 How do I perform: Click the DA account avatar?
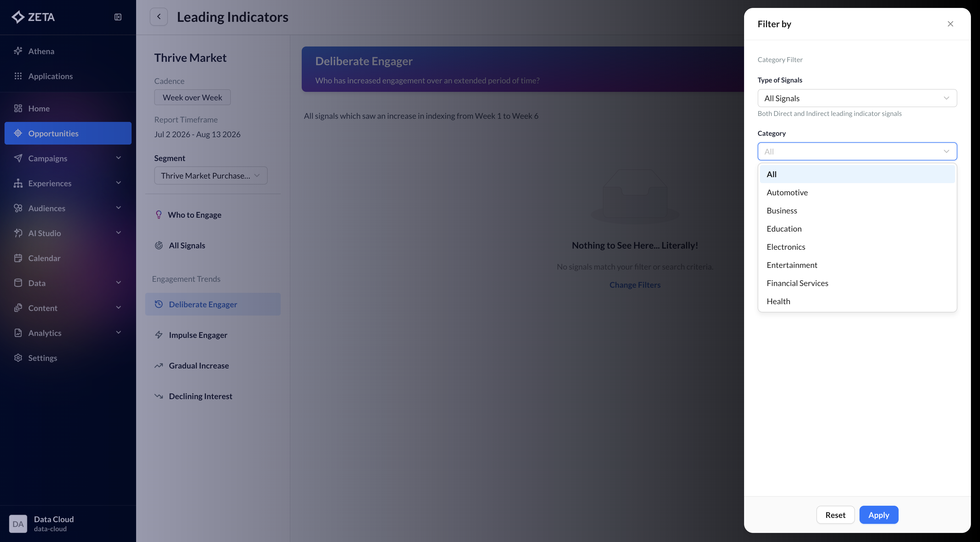coord(18,524)
